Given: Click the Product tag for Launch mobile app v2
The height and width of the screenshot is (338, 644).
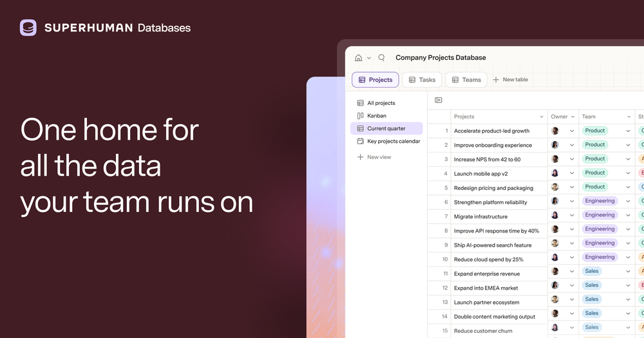Looking at the screenshot, I should pyautogui.click(x=594, y=173).
